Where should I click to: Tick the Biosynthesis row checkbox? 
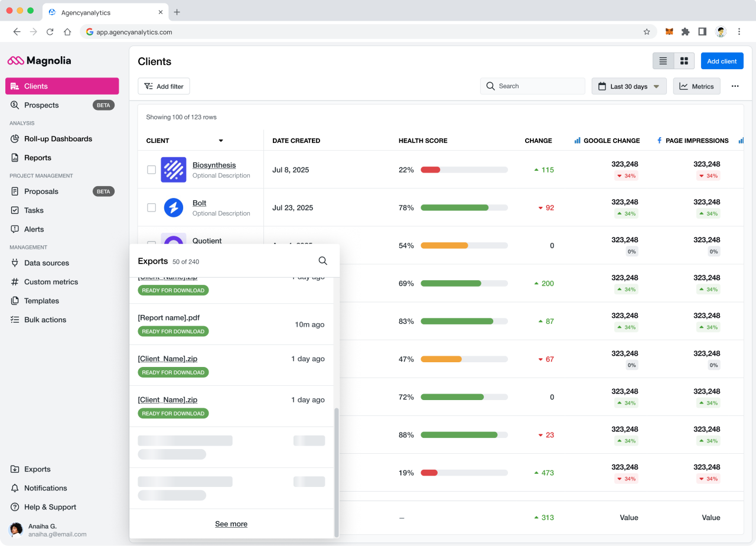[x=151, y=170]
